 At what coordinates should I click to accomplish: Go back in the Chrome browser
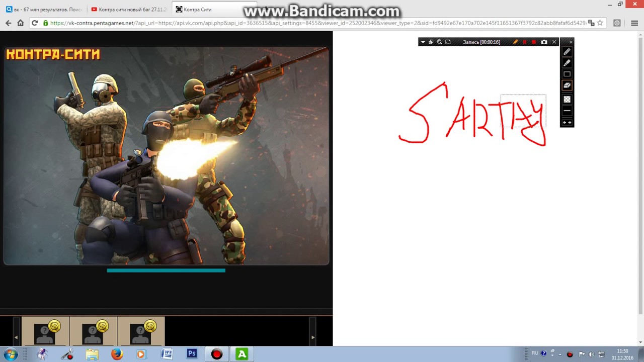[x=8, y=23]
